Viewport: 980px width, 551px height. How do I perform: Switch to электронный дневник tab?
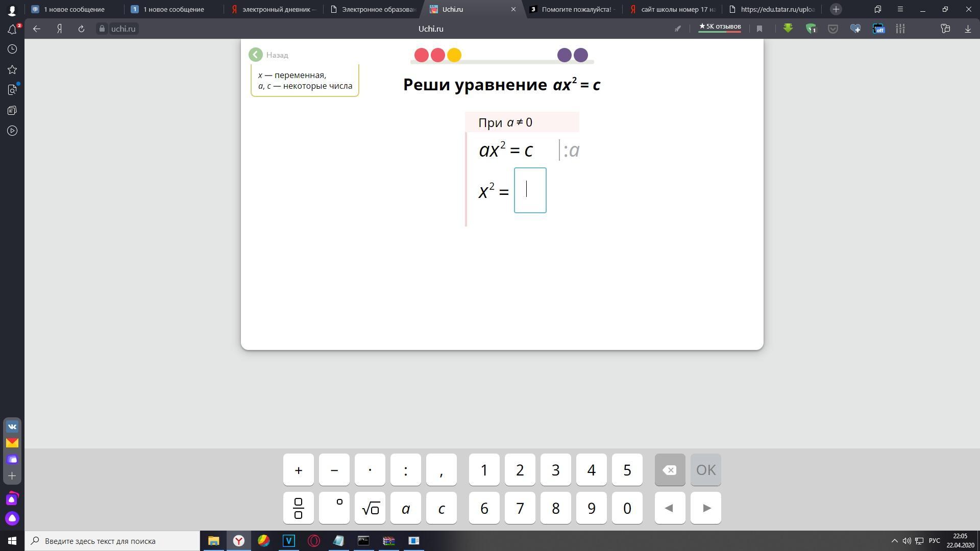pyautogui.click(x=274, y=9)
